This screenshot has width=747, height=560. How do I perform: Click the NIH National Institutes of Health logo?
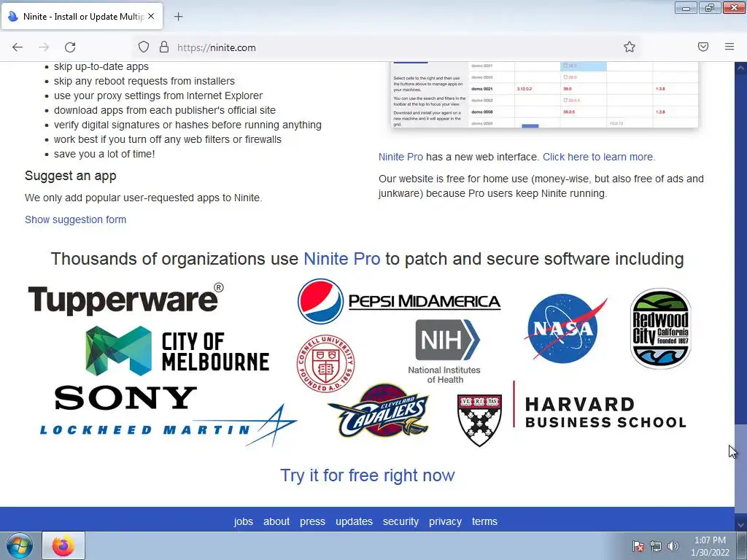tap(445, 351)
